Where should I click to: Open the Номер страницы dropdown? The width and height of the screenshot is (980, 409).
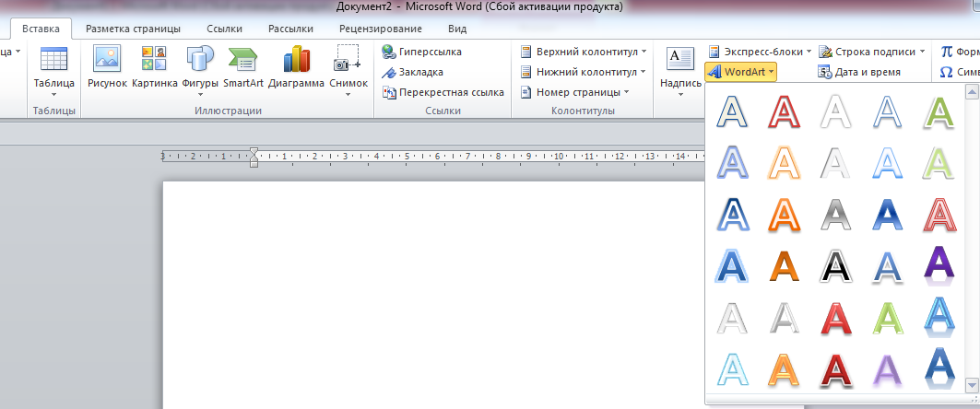pyautogui.click(x=574, y=92)
